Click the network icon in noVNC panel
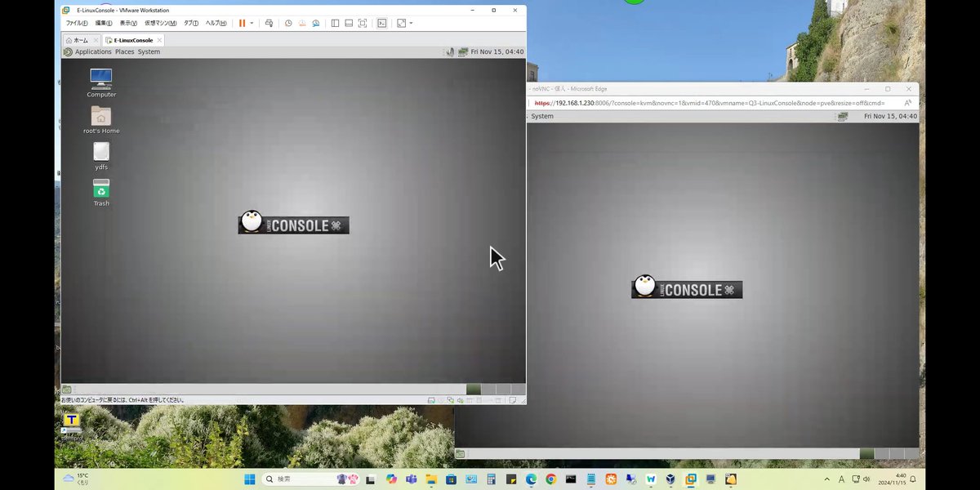Image resolution: width=980 pixels, height=490 pixels. [x=842, y=116]
